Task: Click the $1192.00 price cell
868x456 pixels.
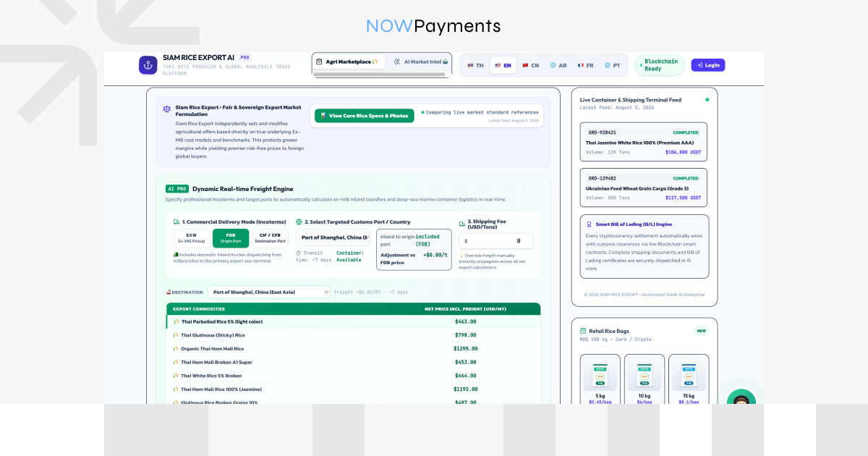Action: (465, 389)
